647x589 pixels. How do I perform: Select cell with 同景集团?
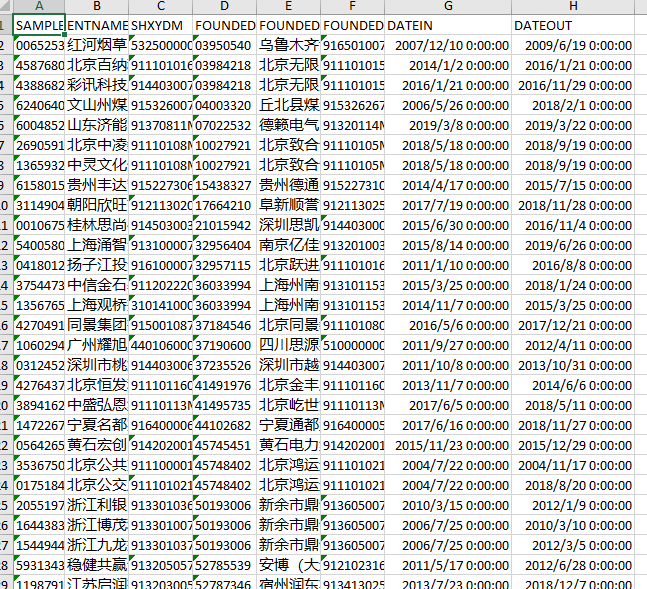click(97, 325)
